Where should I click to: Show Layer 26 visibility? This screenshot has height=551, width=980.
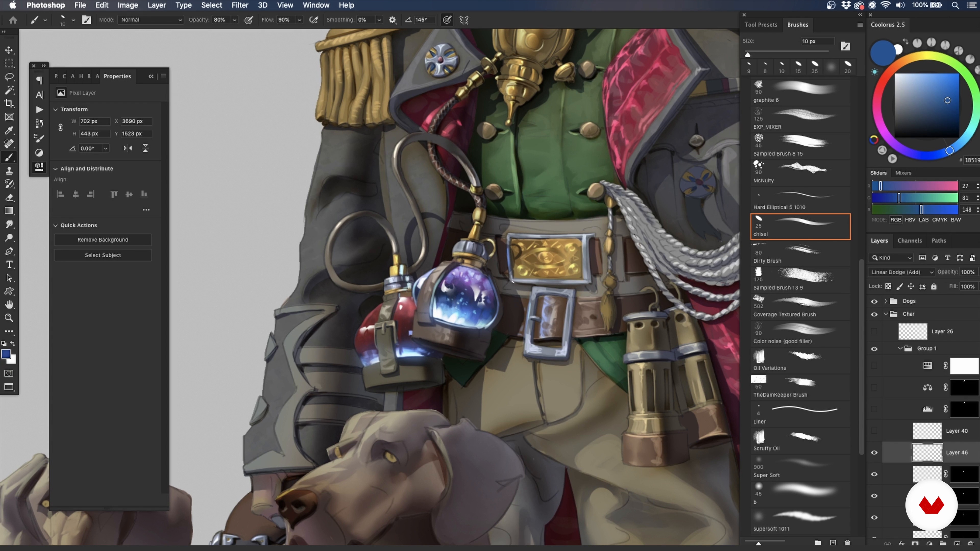tap(874, 332)
